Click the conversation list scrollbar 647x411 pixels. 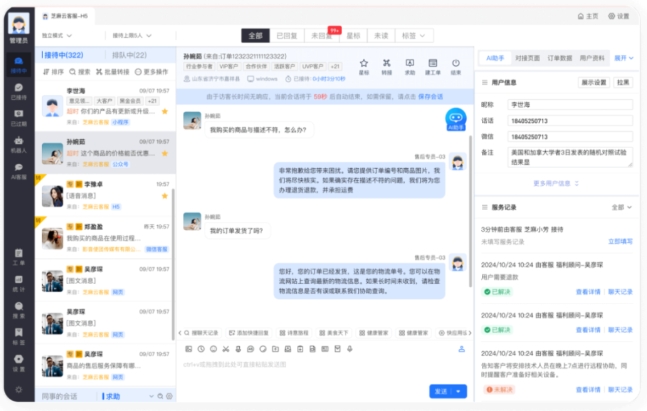(x=173, y=264)
